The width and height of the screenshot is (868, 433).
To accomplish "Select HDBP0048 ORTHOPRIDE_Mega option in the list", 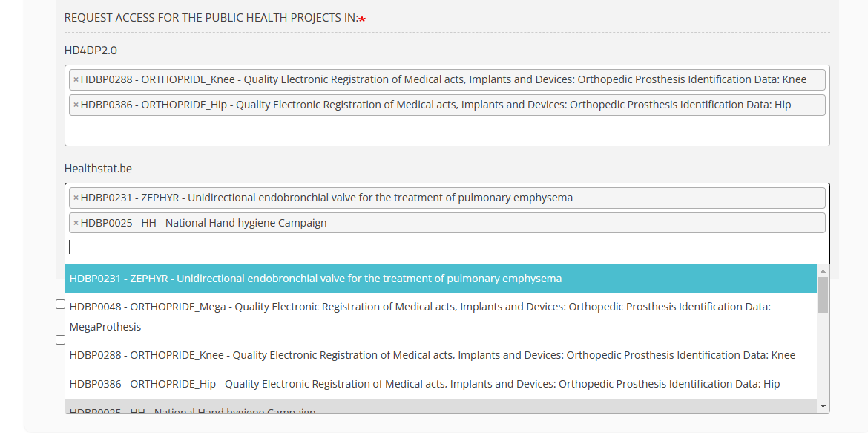I will click(x=419, y=316).
